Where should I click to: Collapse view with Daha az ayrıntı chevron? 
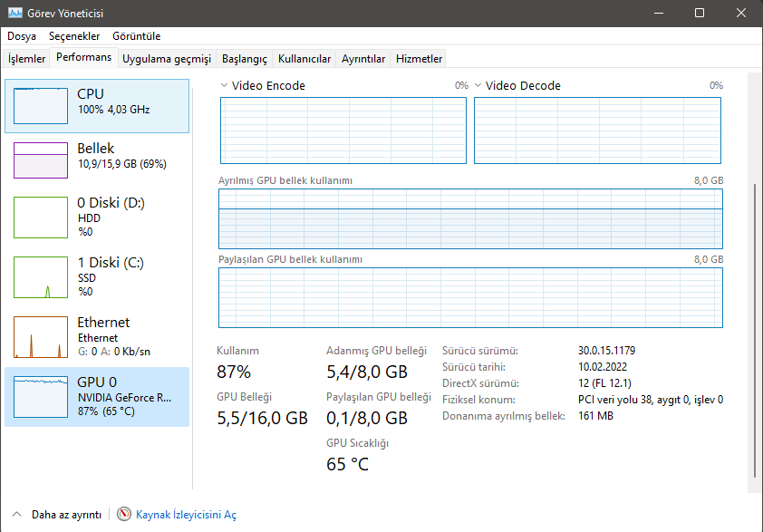(17, 515)
